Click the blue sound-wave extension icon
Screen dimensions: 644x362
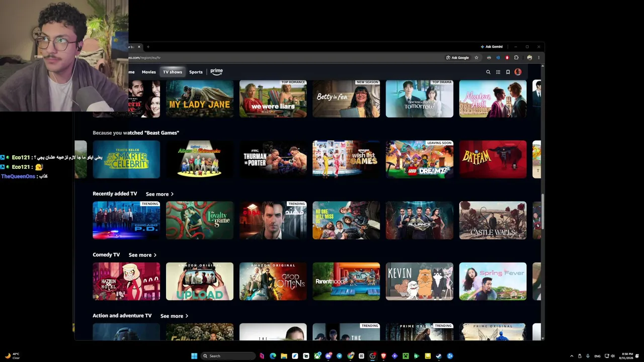pos(498,58)
